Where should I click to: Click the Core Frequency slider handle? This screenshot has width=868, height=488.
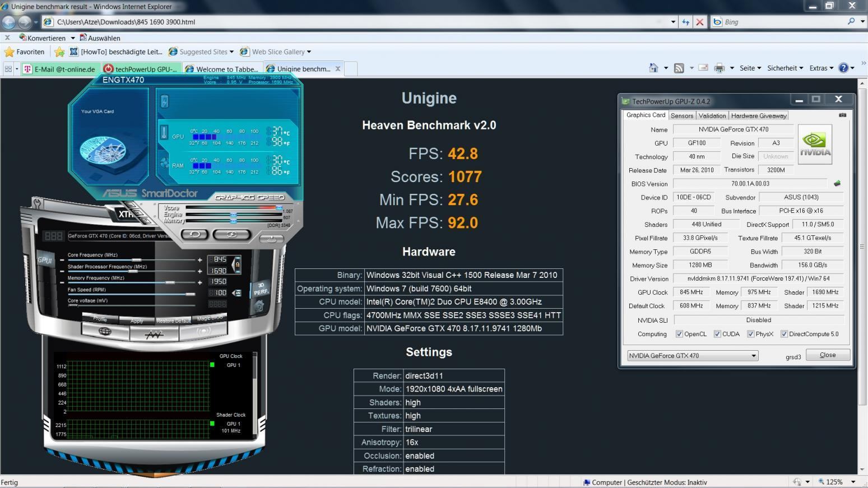(136, 260)
